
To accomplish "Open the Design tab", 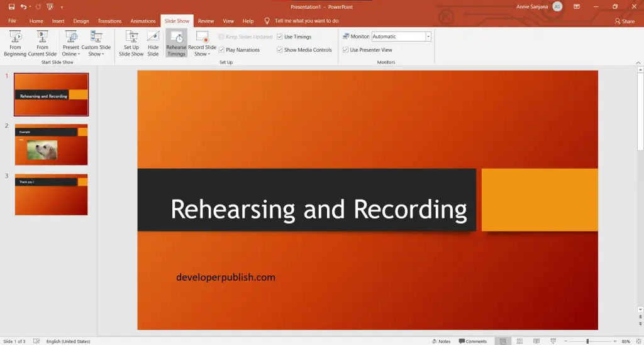I will [x=81, y=21].
